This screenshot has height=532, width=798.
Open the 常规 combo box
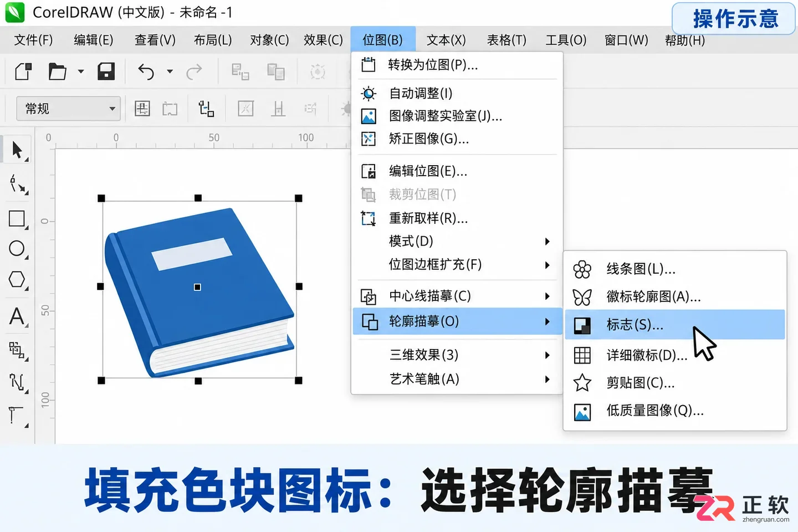point(68,109)
